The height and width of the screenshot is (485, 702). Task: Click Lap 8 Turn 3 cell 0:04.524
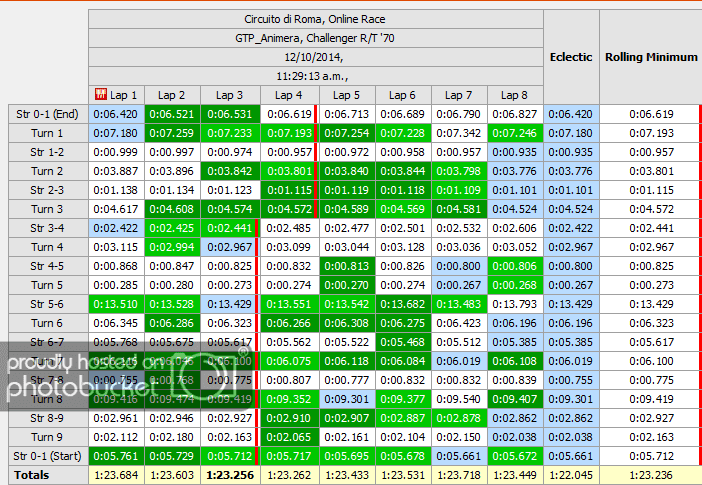tap(515, 209)
